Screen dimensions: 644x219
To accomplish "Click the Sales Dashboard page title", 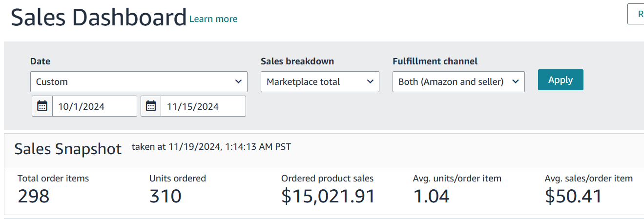I will tap(99, 17).
